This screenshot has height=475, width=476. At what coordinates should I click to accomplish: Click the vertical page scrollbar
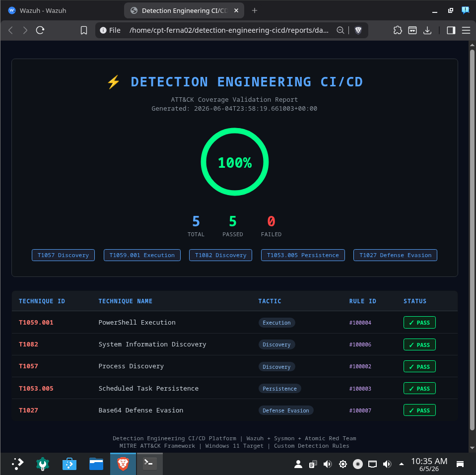click(472, 240)
